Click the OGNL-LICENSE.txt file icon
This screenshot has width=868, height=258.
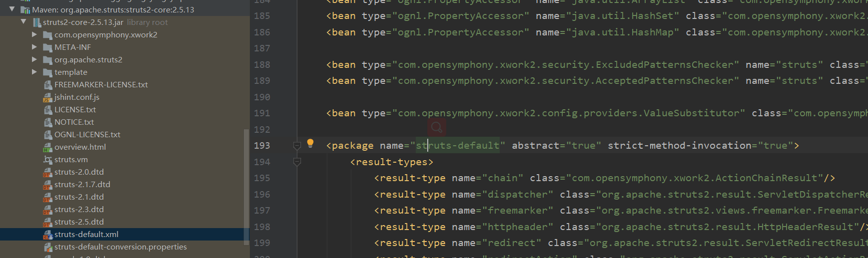click(48, 135)
